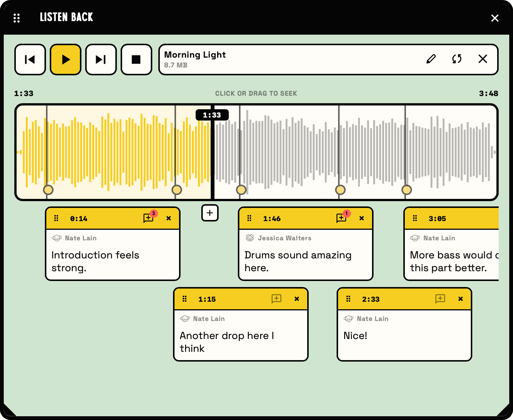Close the Listen Back window
The height and width of the screenshot is (420, 513).
495,18
